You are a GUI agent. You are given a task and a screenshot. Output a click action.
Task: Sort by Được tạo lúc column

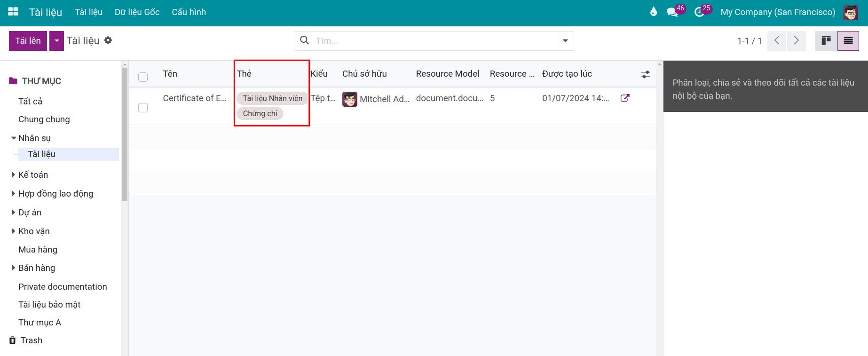point(567,74)
